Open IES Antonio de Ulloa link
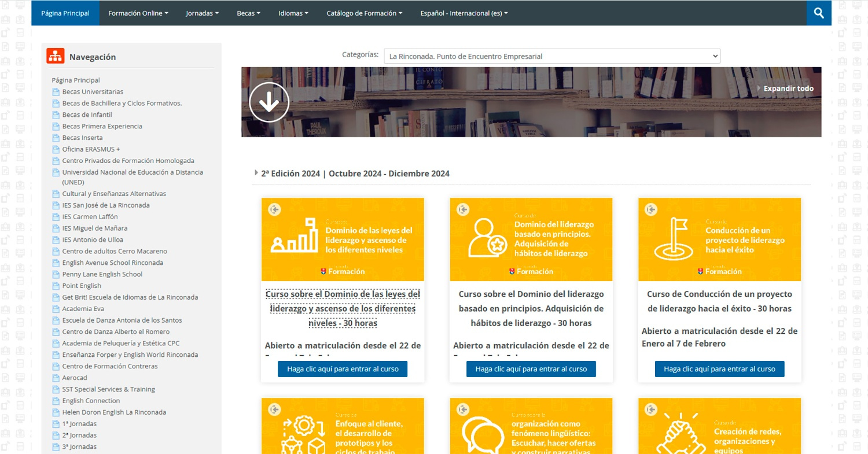 coord(93,240)
